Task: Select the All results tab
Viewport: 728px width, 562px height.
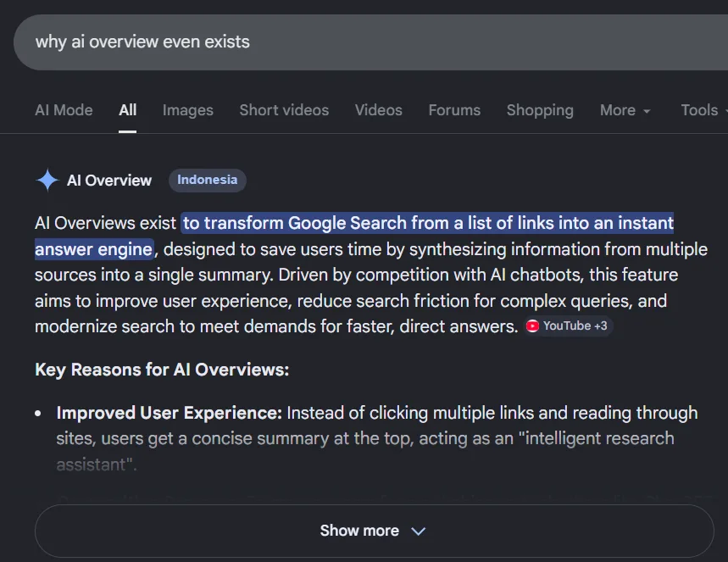Action: point(127,110)
